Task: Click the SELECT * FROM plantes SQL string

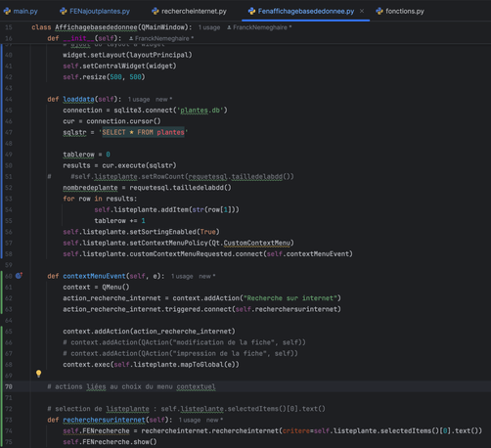Action: [x=144, y=132]
